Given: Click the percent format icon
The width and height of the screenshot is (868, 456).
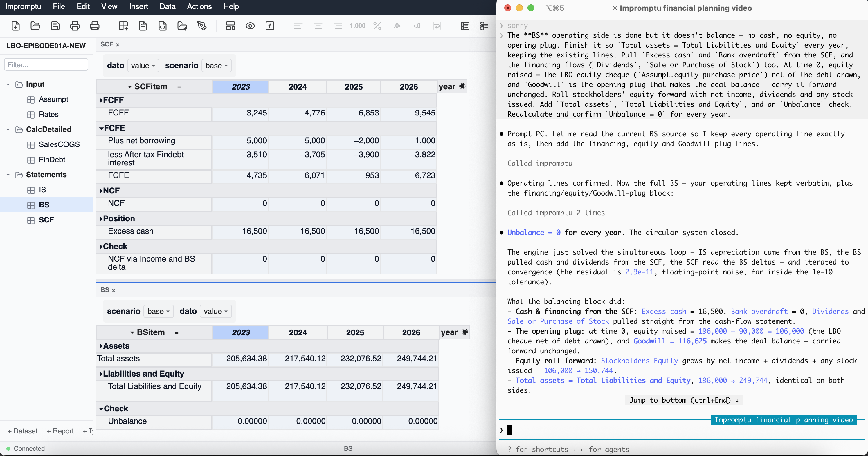Looking at the screenshot, I should point(377,26).
